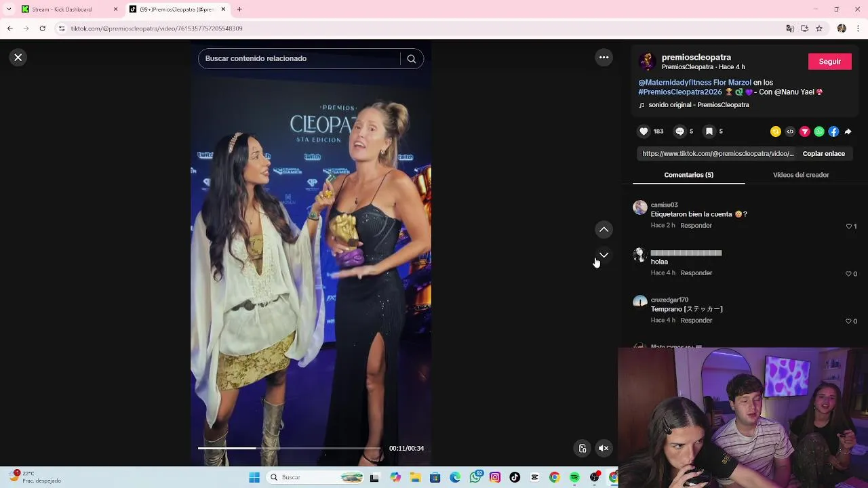
Task: Go back with the browser back arrow
Action: 10,28
